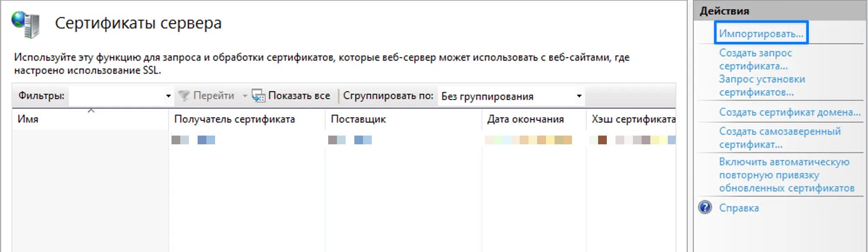
Task: Click inside the Фильтры input field
Action: click(118, 95)
